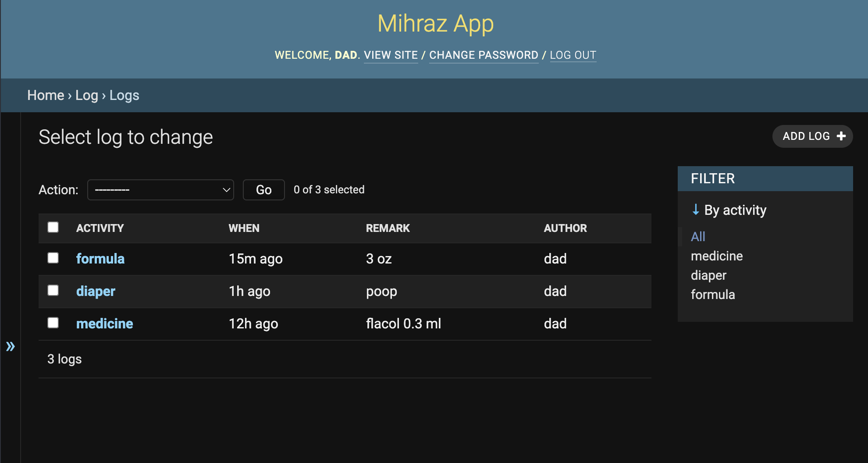Select Home in the breadcrumb trail
The height and width of the screenshot is (463, 868).
tap(45, 95)
